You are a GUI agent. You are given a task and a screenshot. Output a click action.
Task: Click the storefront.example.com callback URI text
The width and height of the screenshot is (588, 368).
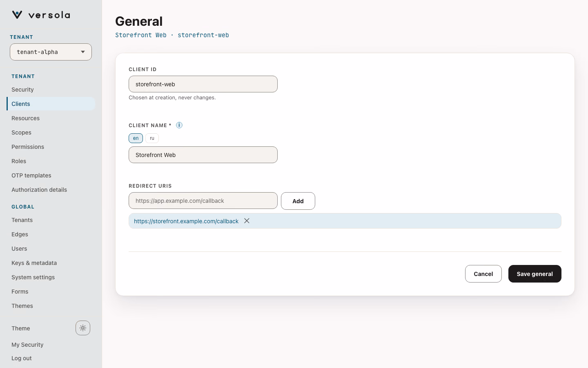pos(186,221)
